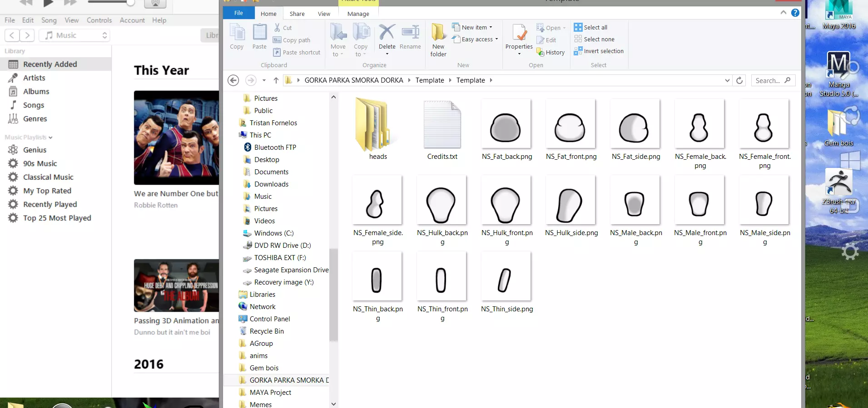Switch to the View ribbon tab

324,14
